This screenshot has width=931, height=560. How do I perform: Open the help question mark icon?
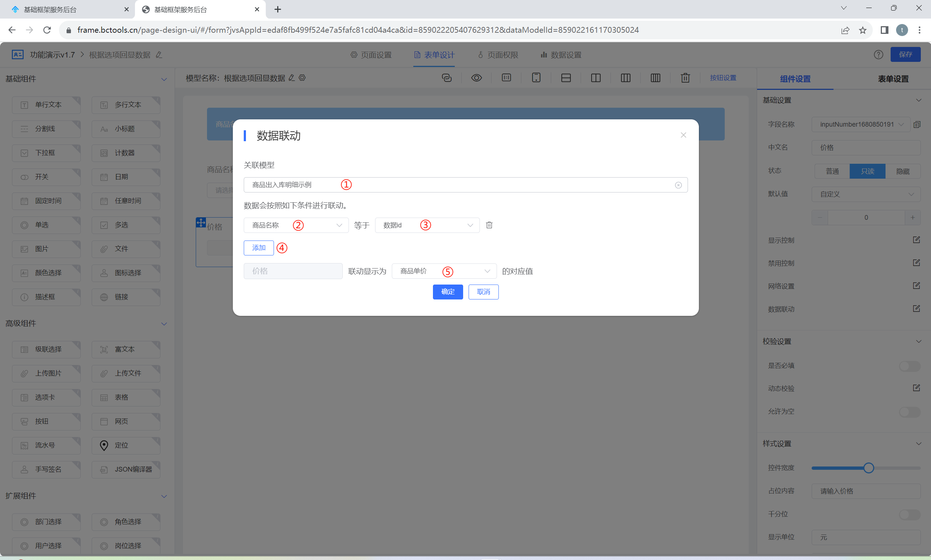click(x=878, y=55)
